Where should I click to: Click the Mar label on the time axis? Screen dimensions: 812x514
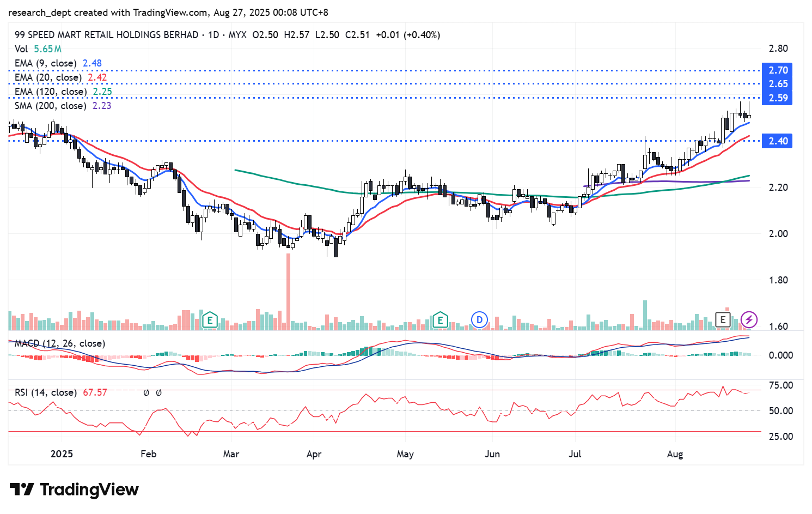(x=231, y=454)
